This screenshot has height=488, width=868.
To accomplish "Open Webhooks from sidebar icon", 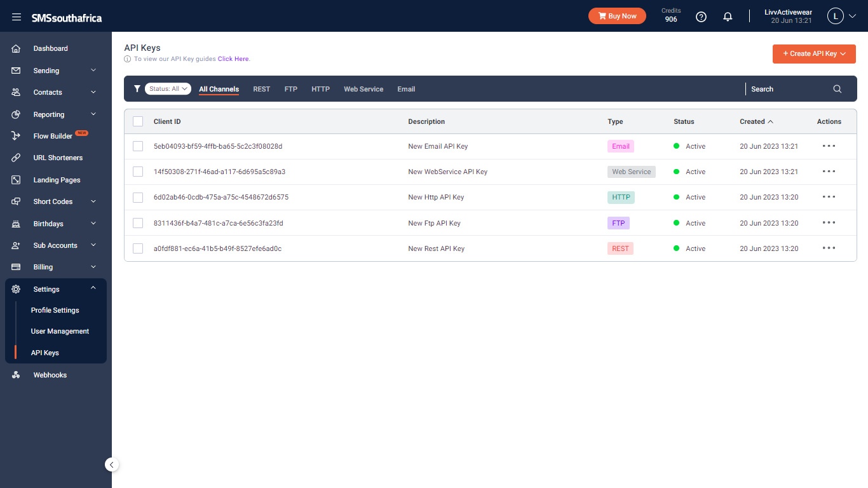I will click(x=17, y=375).
